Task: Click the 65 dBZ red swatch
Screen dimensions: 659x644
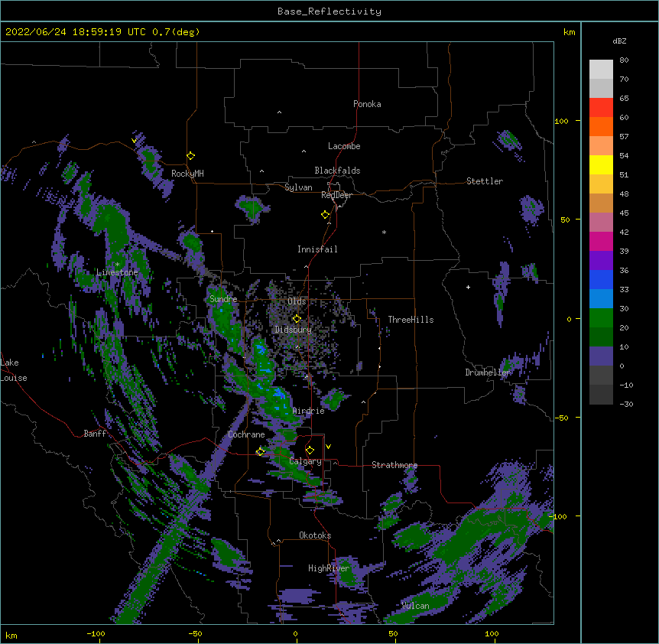Action: tap(601, 108)
